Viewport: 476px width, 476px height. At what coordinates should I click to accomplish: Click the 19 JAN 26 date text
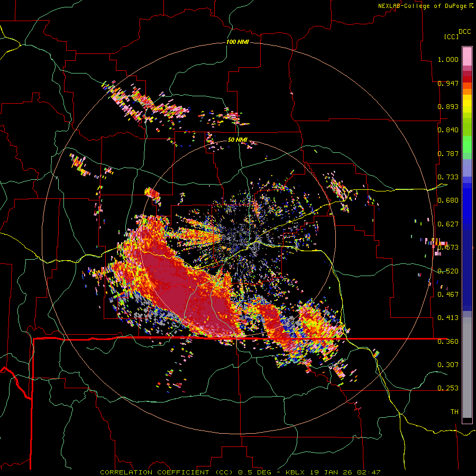(x=331, y=472)
